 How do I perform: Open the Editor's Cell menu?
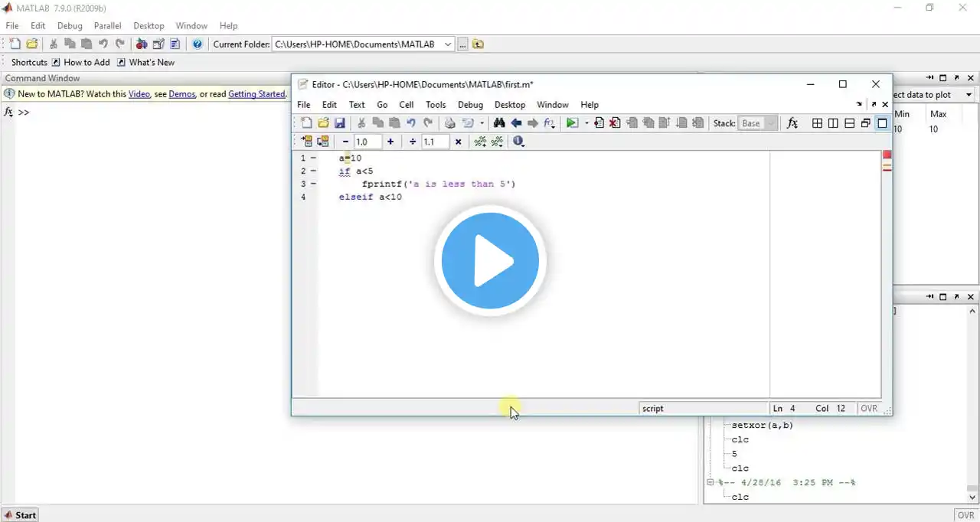[x=407, y=105]
